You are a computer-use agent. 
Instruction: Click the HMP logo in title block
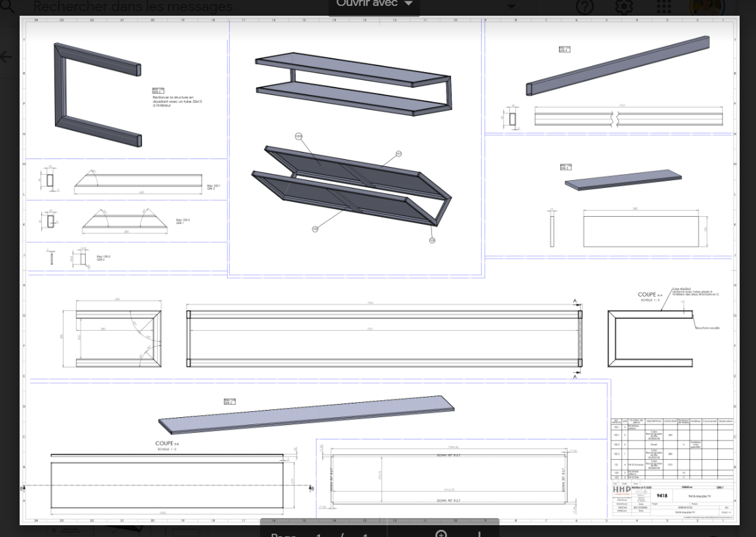622,489
